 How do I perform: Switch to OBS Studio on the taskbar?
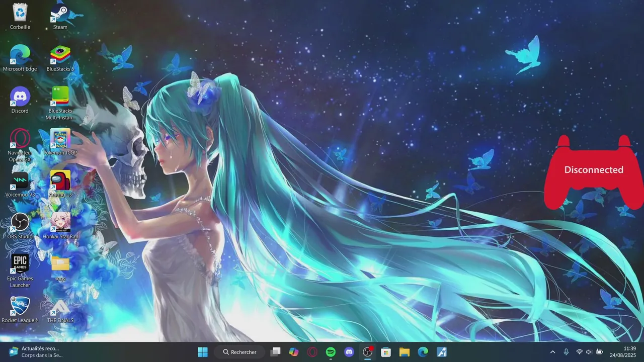coord(368,352)
